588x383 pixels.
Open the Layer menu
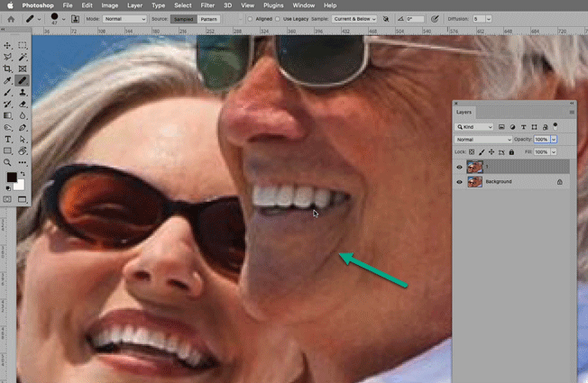pos(134,5)
